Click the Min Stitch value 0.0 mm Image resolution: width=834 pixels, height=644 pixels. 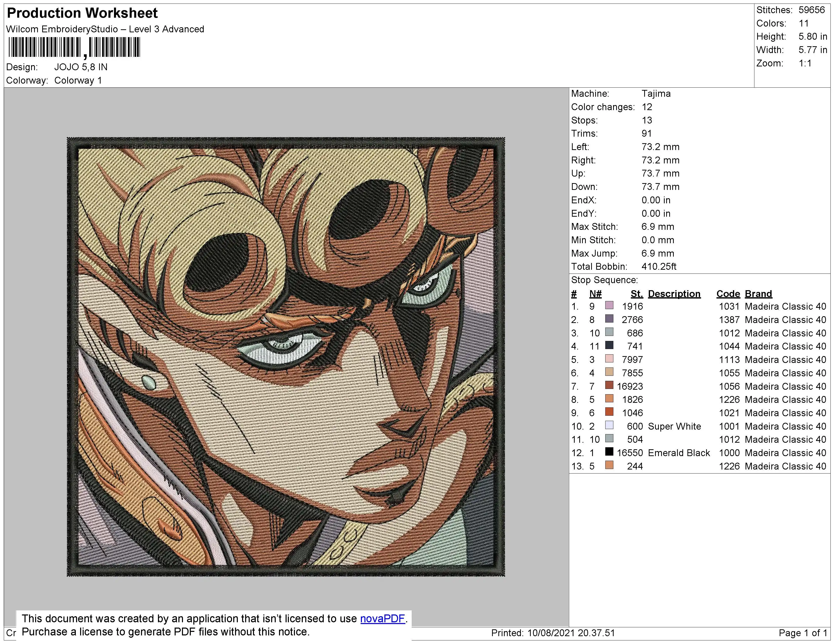click(x=658, y=240)
